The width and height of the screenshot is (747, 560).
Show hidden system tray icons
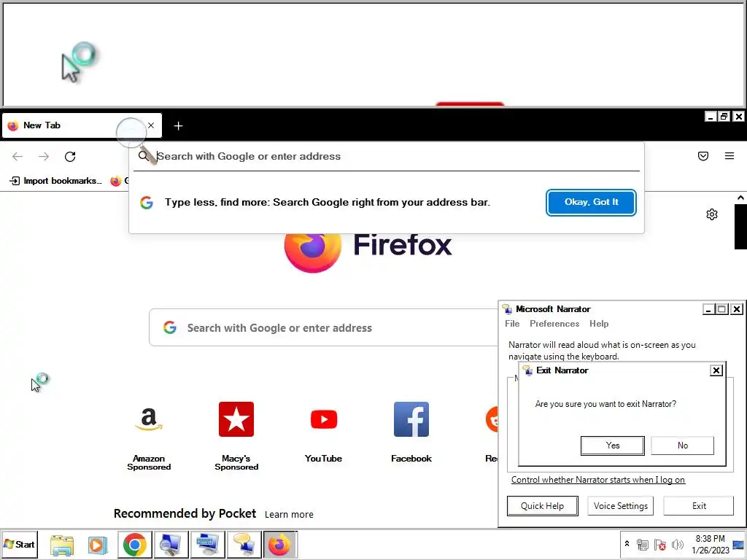[627, 544]
